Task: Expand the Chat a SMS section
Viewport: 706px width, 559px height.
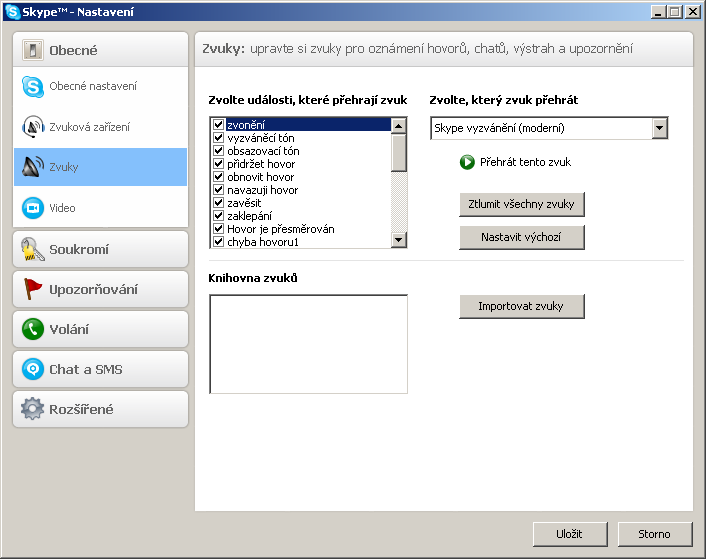Action: (x=100, y=370)
